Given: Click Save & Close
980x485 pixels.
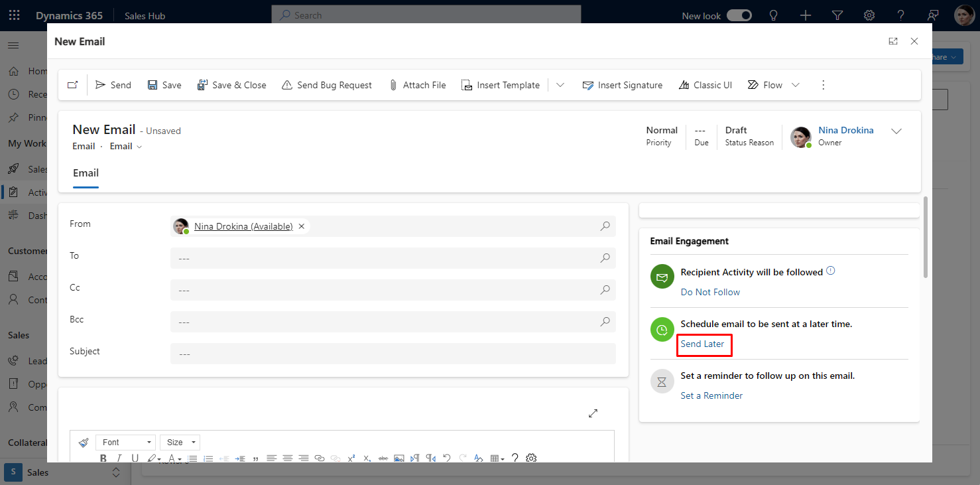Looking at the screenshot, I should coord(232,85).
